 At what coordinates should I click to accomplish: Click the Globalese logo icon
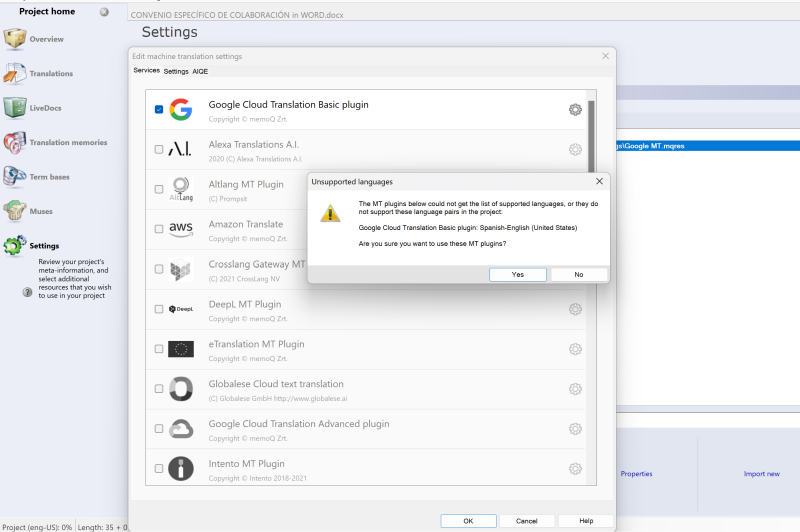(x=181, y=389)
